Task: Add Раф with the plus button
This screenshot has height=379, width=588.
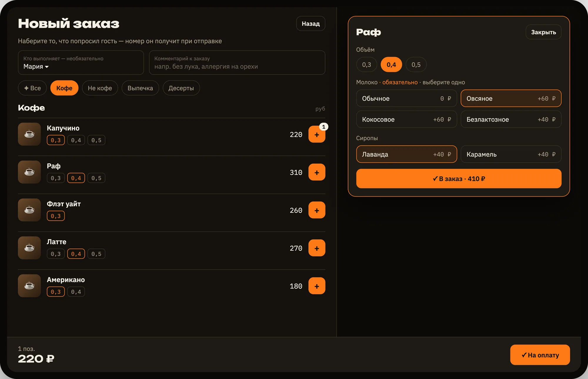Action: [317, 172]
